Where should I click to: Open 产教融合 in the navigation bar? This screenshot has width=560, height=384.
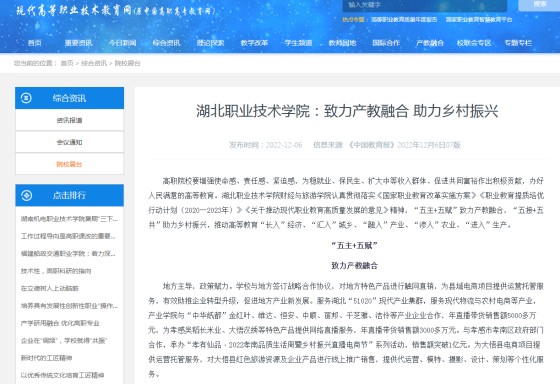[430, 43]
